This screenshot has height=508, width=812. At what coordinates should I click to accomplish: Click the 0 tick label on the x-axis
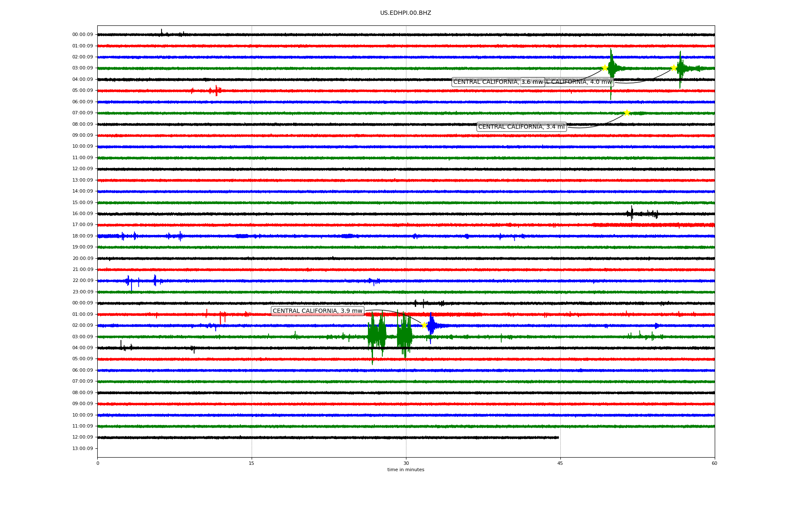click(98, 463)
